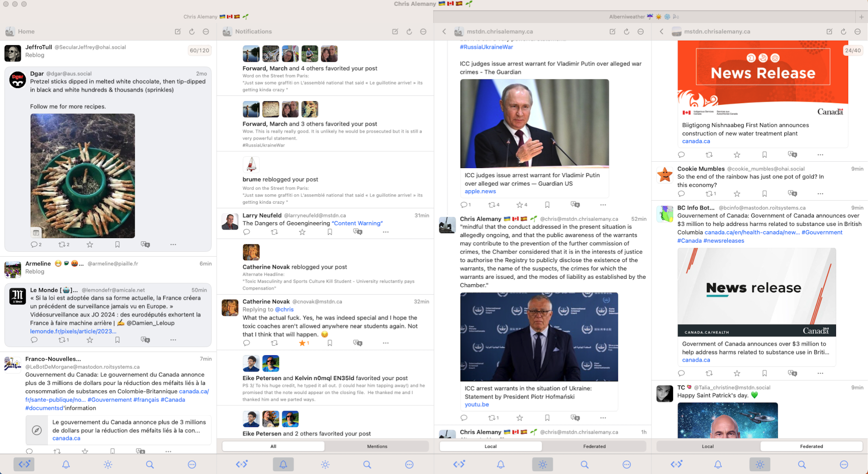Bookmark Cookie Mumbles rainbow post
Viewport: 868px width, 474px height.
click(x=764, y=193)
